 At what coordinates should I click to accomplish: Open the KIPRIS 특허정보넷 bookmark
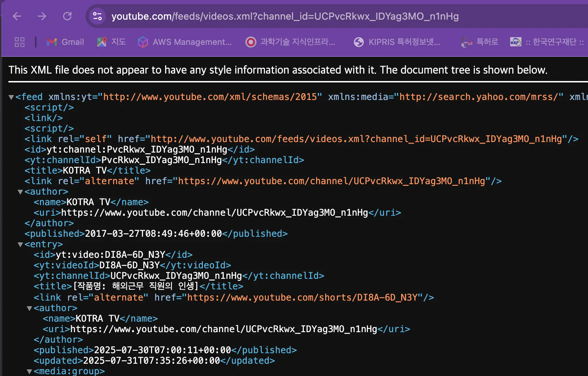[x=397, y=42]
